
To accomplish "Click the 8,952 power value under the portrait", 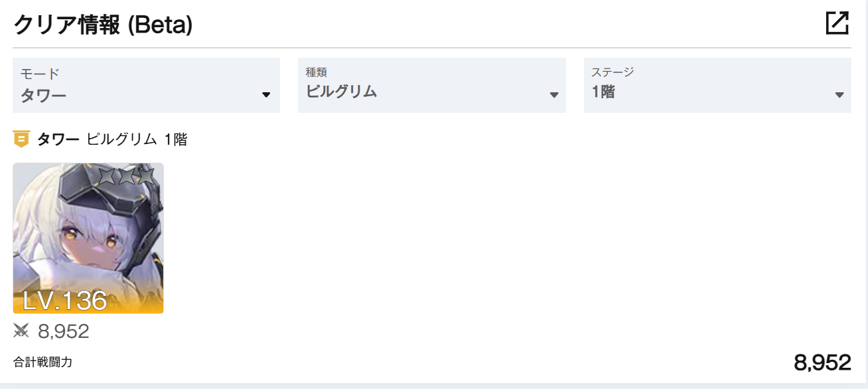I will [64, 331].
